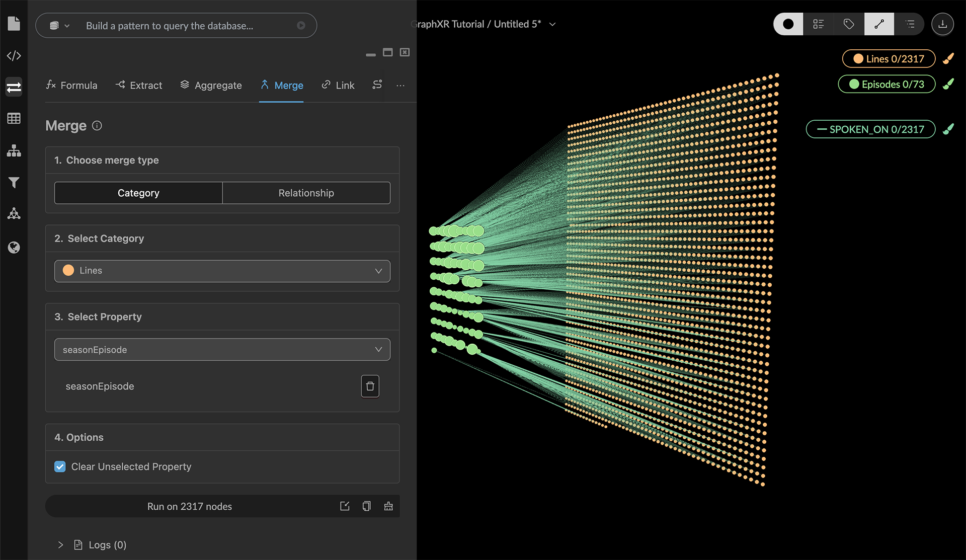
Task: Uncheck Clear Unselected Property checkbox
Action: click(60, 466)
